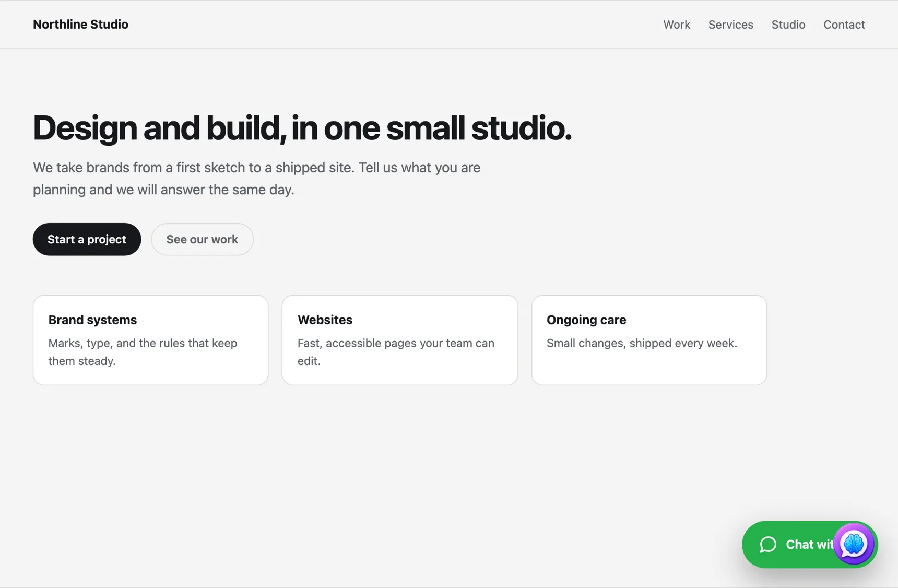Click the phrase "answer the same day"
This screenshot has width=898, height=588.
(x=227, y=190)
